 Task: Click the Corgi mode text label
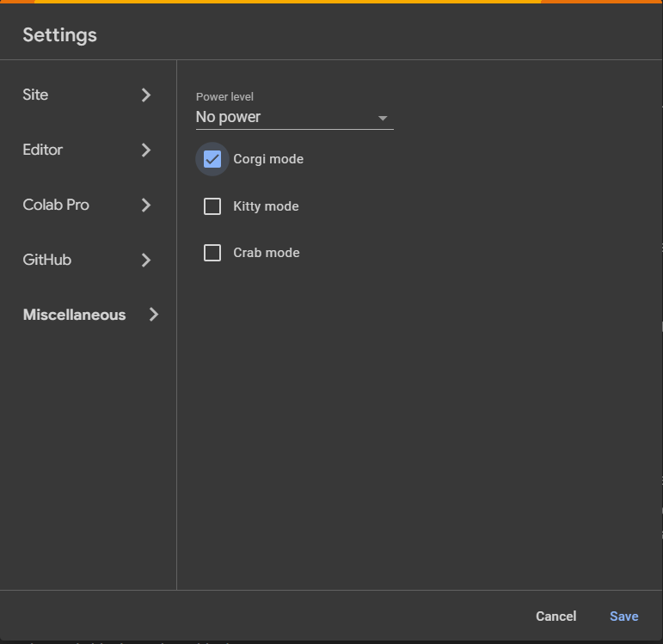[x=268, y=159]
